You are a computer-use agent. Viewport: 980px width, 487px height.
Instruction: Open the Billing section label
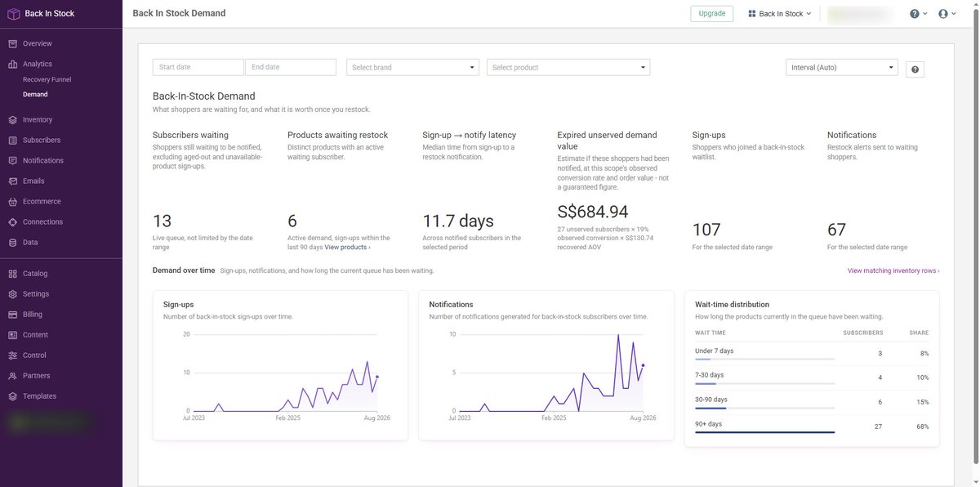pos(33,315)
